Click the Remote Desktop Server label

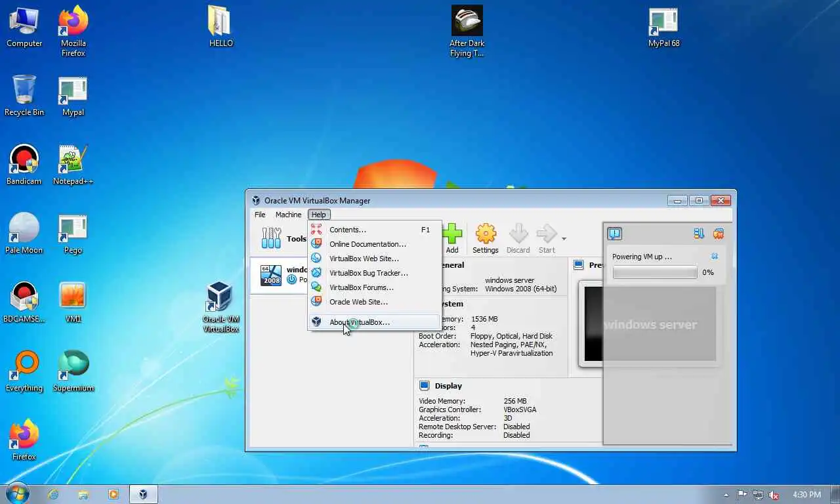[456, 427]
